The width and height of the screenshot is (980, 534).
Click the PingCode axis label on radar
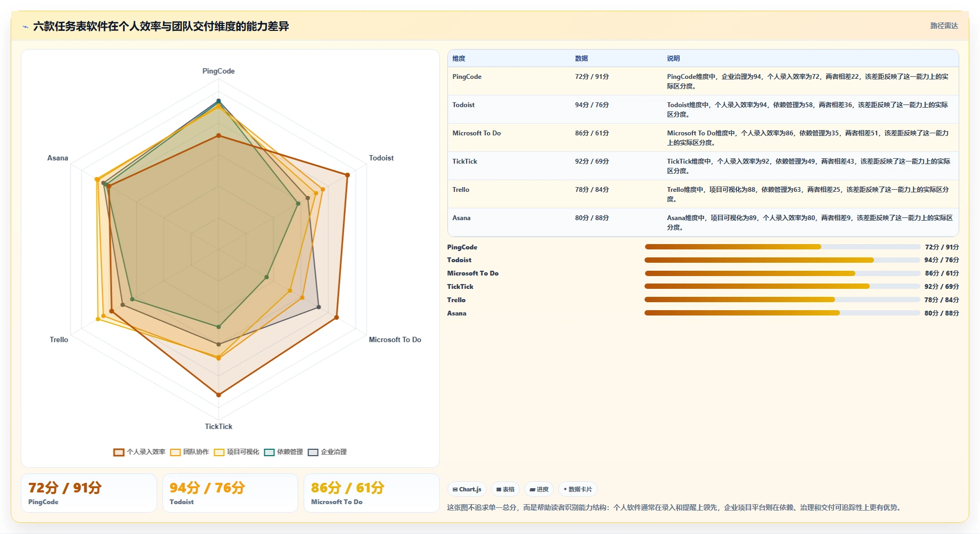[x=218, y=71]
